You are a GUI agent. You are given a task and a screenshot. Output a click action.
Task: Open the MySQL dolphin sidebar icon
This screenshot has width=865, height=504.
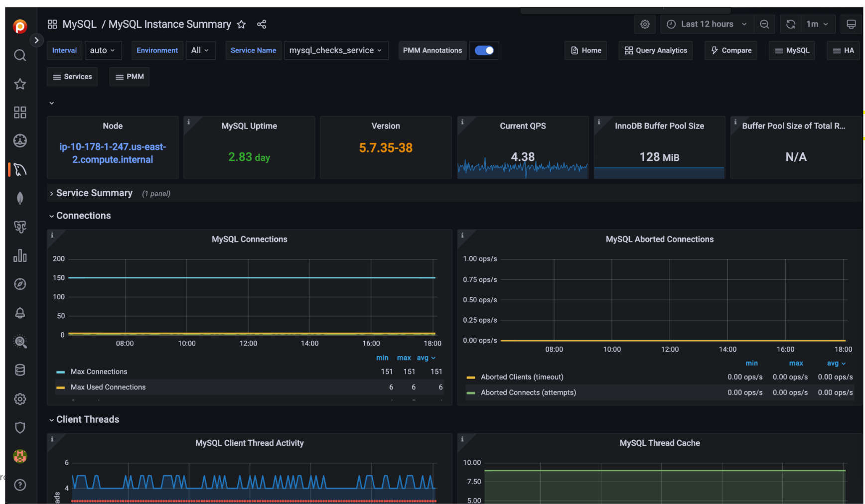click(20, 170)
